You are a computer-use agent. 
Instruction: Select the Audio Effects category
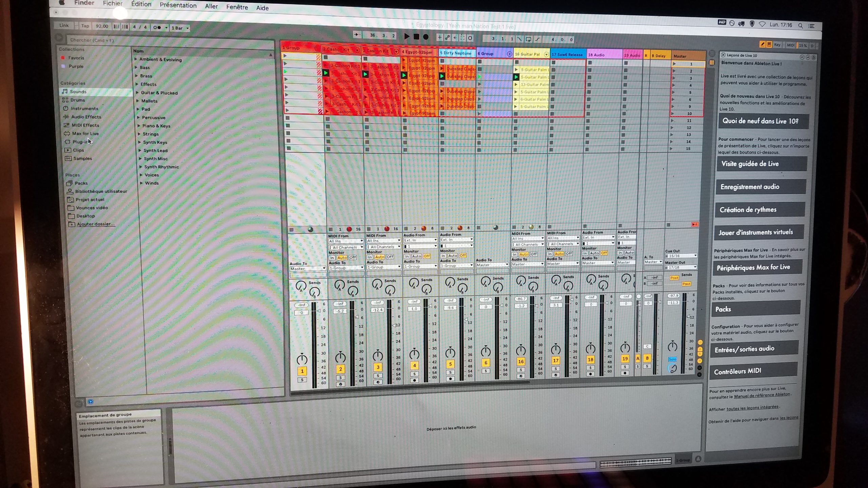pyautogui.click(x=86, y=117)
